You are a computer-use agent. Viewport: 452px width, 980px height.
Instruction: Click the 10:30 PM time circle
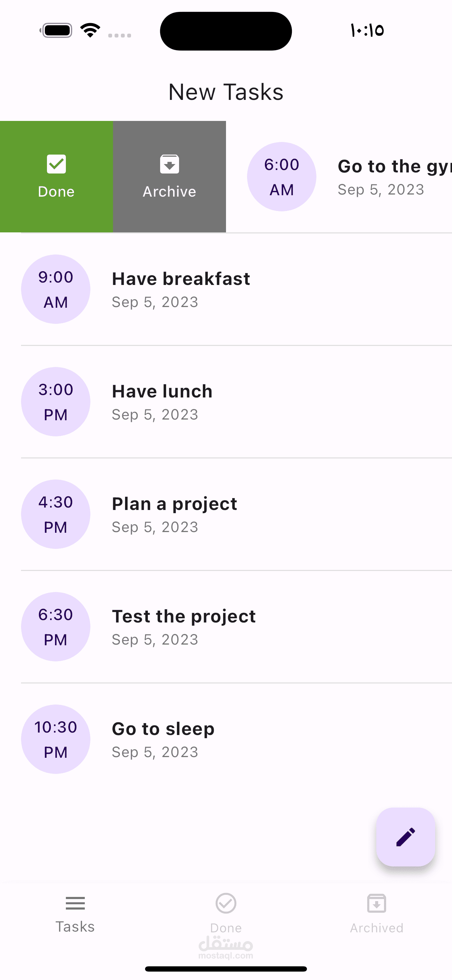click(x=56, y=739)
